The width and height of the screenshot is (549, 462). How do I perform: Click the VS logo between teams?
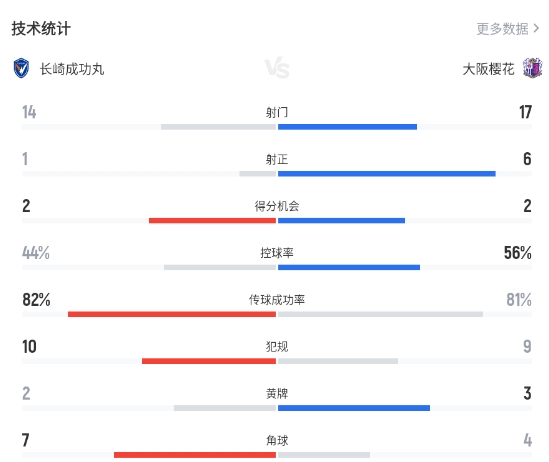coord(277,68)
